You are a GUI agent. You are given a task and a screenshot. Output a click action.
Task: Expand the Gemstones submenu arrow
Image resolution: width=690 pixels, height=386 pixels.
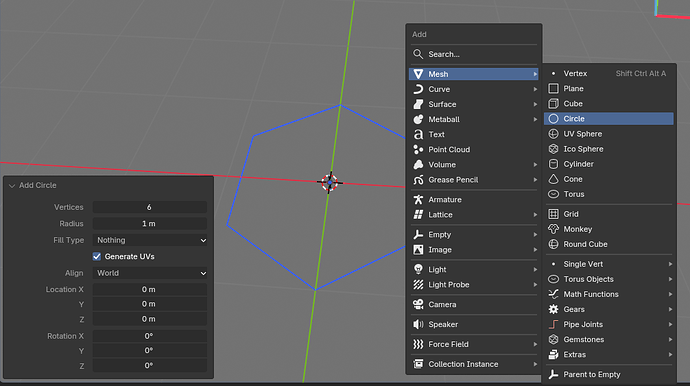point(670,339)
